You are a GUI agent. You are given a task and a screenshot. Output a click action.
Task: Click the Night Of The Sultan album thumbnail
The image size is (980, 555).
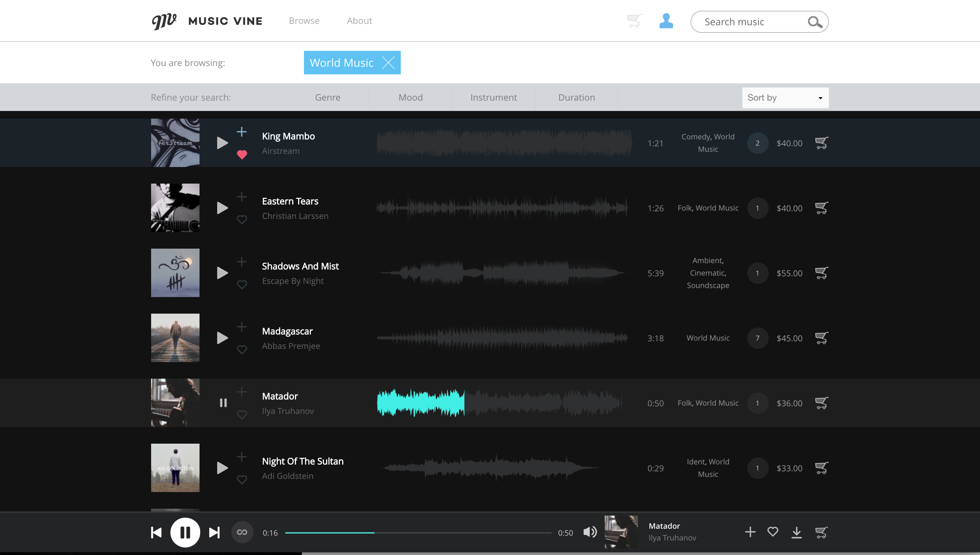tap(175, 468)
